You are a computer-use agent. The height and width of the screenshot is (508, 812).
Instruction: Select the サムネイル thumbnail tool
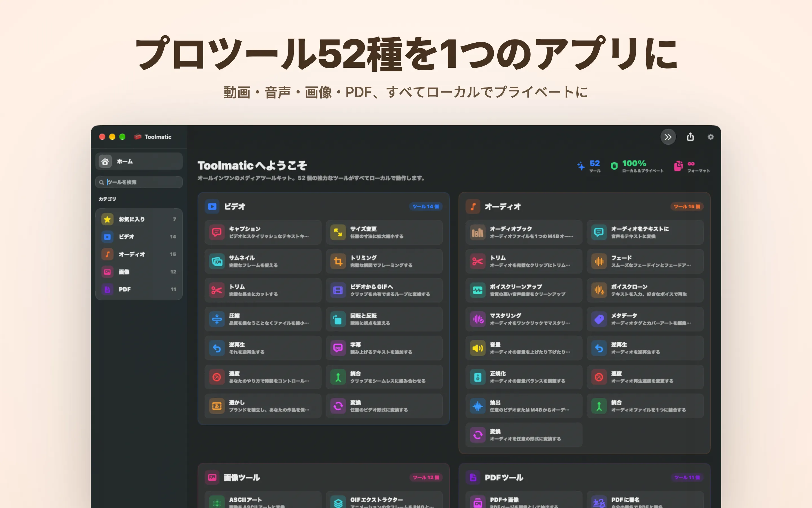pos(263,261)
